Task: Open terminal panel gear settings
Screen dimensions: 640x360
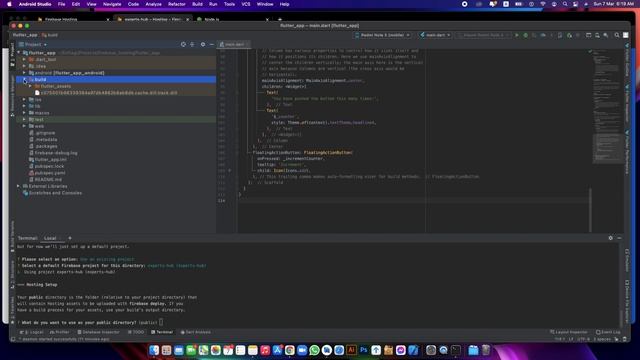Action: click(x=611, y=238)
